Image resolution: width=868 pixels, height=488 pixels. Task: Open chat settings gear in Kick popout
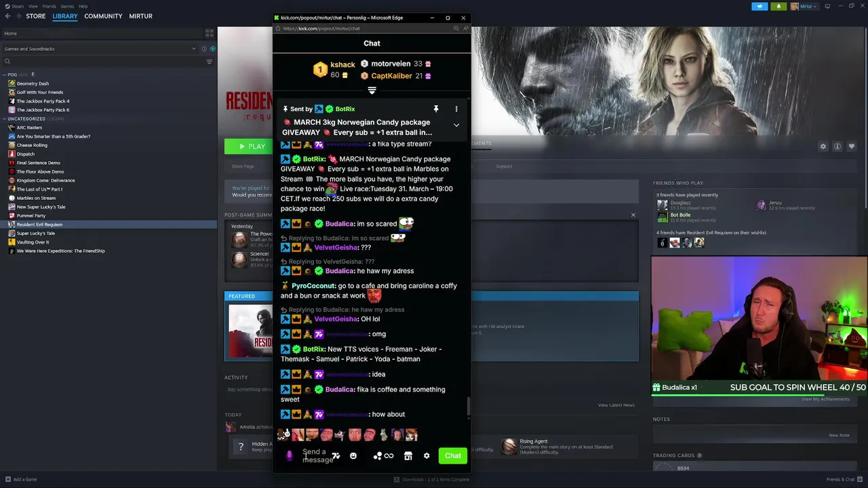427,455
